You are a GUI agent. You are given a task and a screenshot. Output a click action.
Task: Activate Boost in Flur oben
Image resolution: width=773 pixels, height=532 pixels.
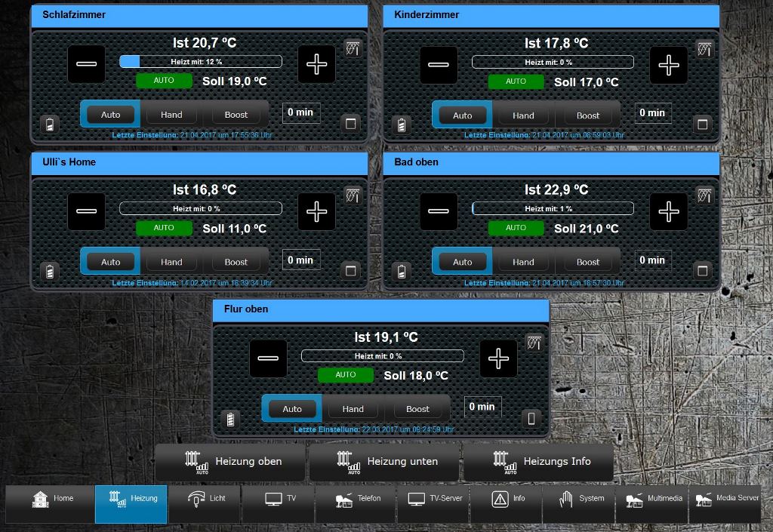pos(417,409)
